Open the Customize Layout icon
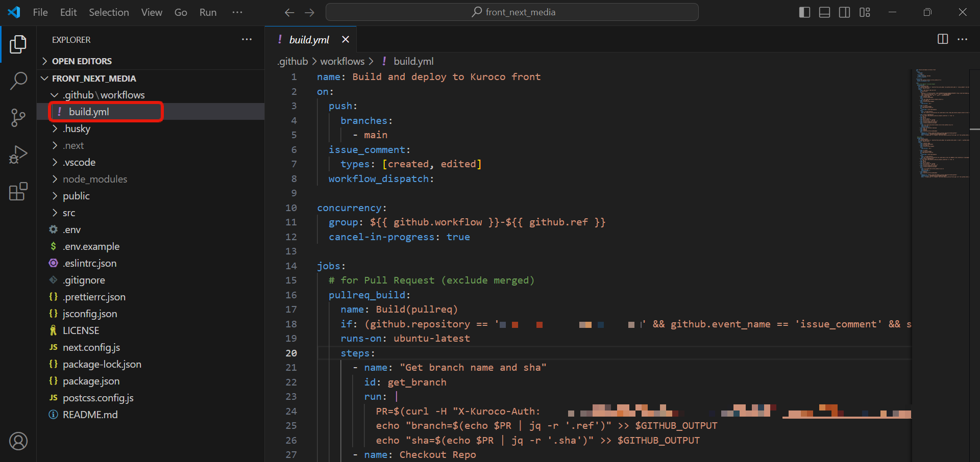This screenshot has height=462, width=980. (865, 12)
